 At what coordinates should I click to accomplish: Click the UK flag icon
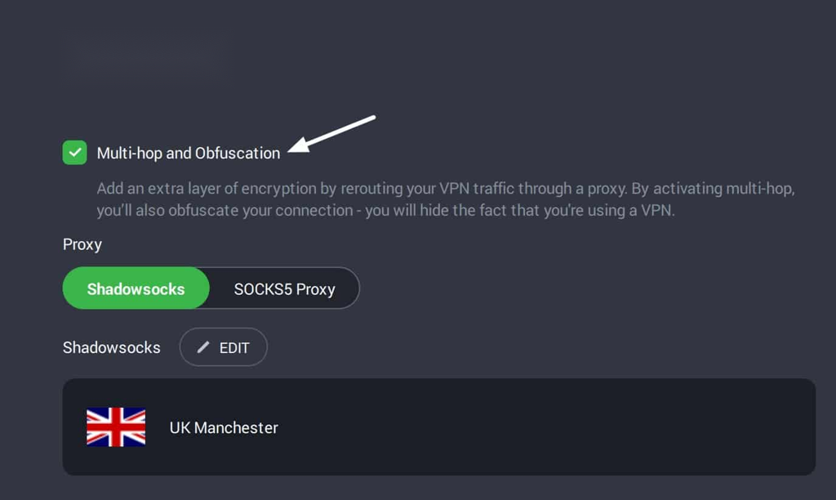[116, 427]
